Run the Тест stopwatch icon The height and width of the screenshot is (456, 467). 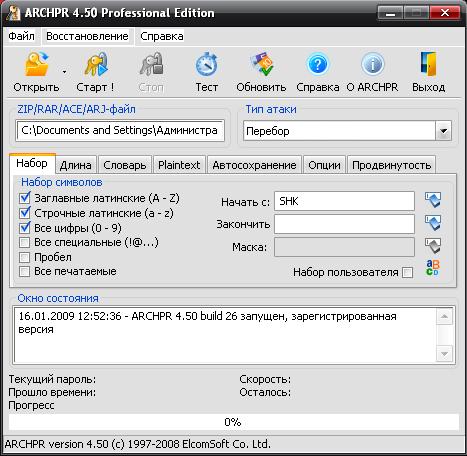click(x=207, y=64)
